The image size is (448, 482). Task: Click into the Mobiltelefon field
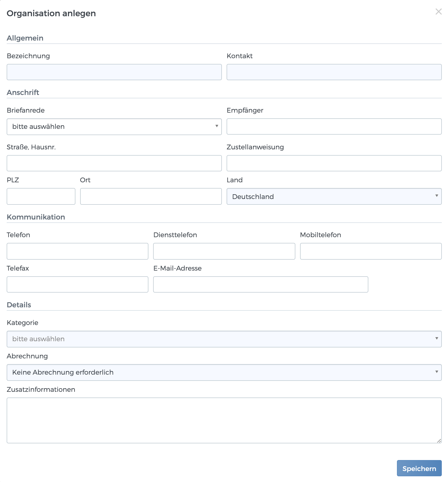coord(370,251)
